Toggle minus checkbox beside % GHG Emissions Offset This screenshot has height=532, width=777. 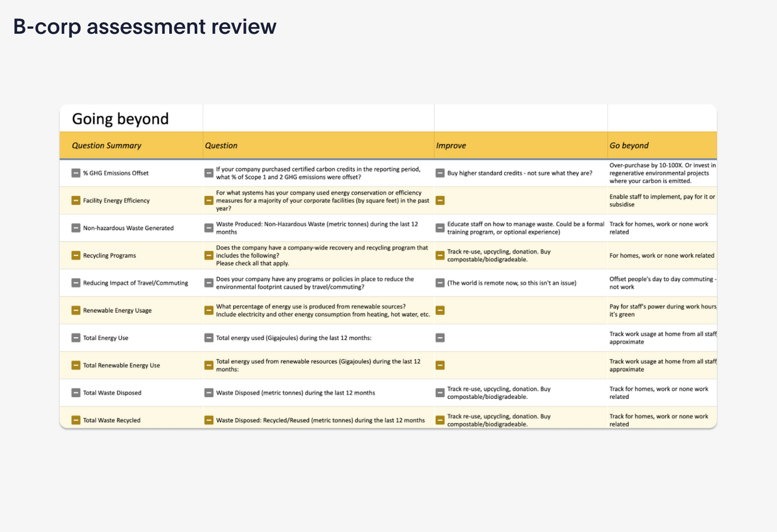tap(76, 173)
